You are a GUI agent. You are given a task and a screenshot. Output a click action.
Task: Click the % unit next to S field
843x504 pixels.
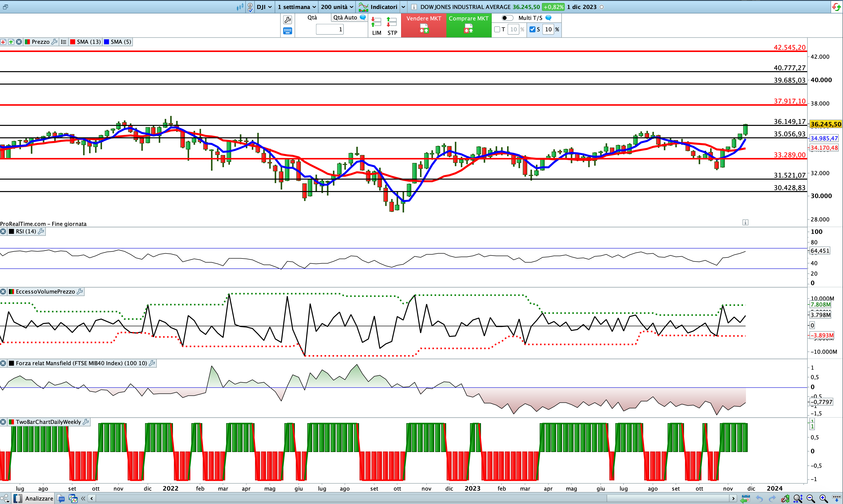557,30
